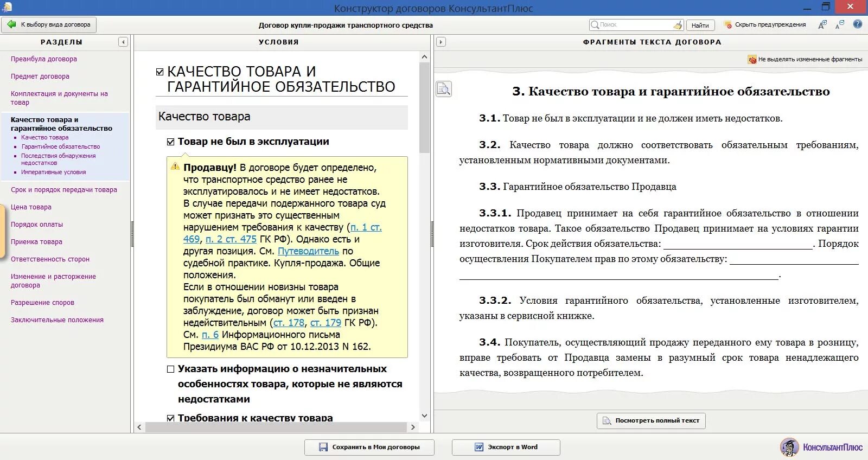Open link 'ст. 178'
The width and height of the screenshot is (868, 460).
(289, 323)
